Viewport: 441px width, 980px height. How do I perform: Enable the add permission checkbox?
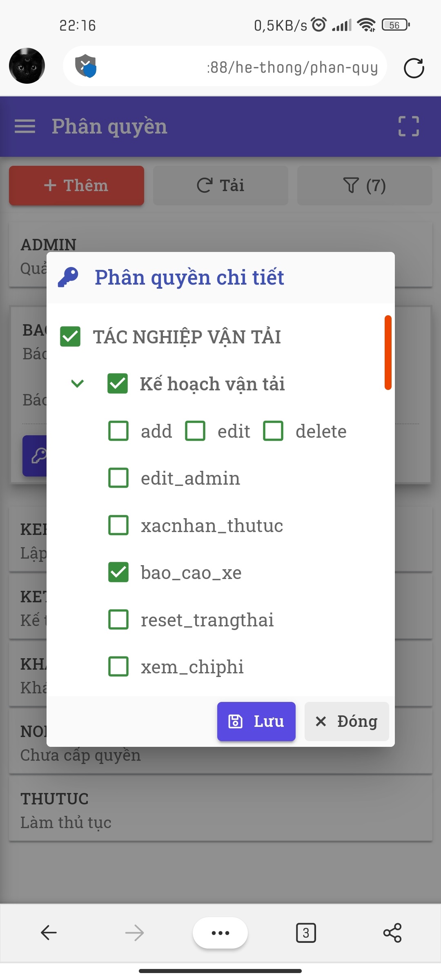tap(118, 431)
